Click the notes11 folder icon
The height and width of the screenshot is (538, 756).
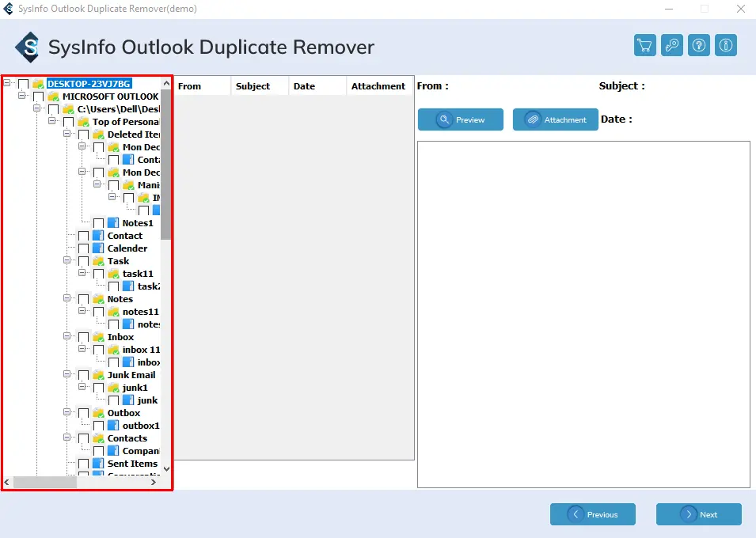coord(113,312)
